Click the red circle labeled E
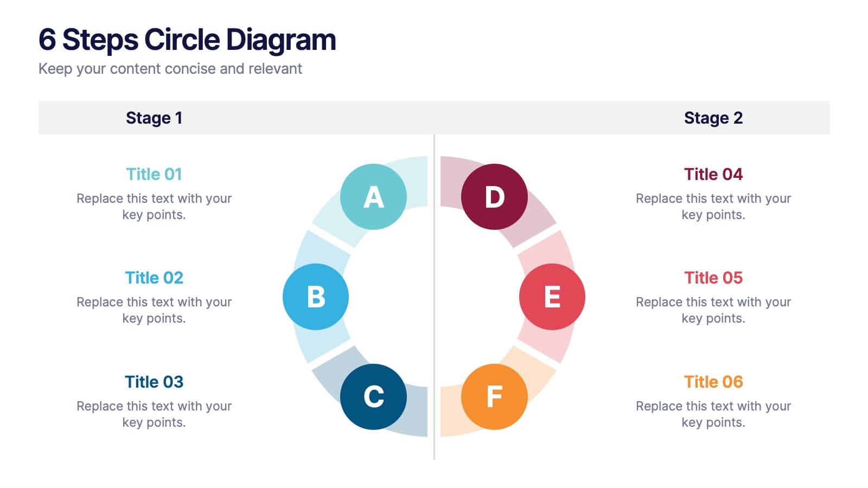Image resolution: width=868 pixels, height=488 pixels. [x=552, y=297]
